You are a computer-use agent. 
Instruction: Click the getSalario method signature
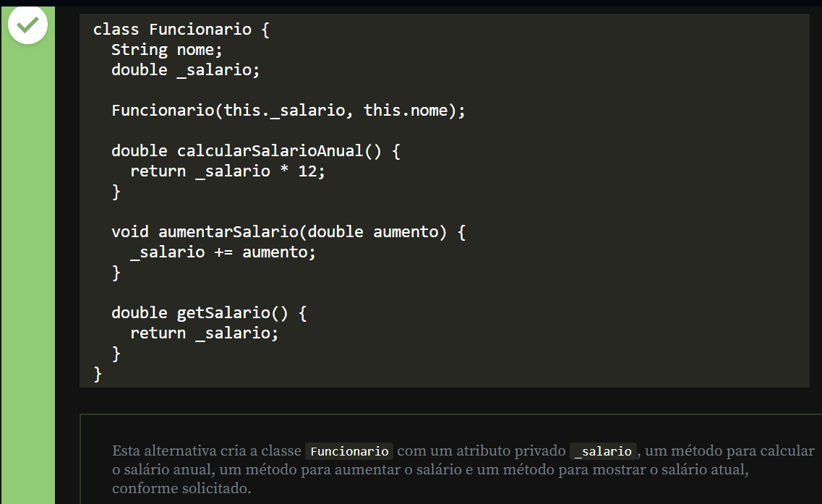point(209,313)
